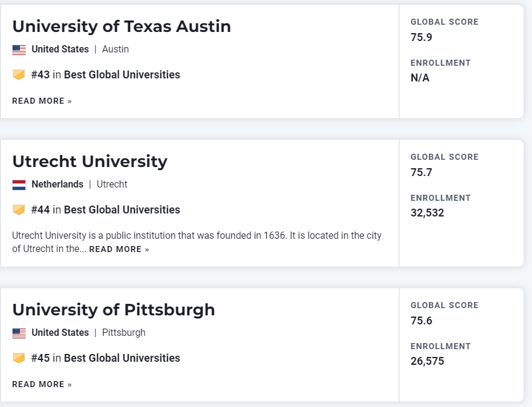Open the University of Pittsburgh title
Screen dimensions: 532x407
[x=113, y=310]
